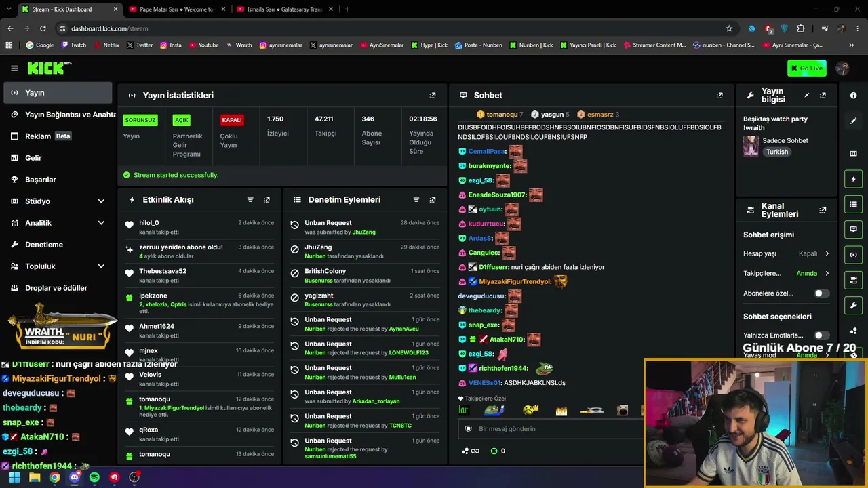Click the green Go Live button
The height and width of the screenshot is (488, 868).
coord(807,68)
